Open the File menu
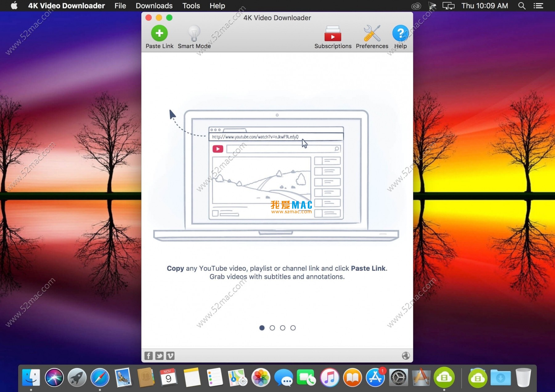This screenshot has width=555, height=392. [120, 6]
